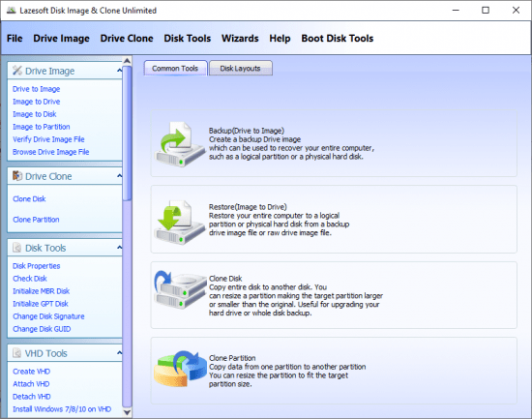
Task: Open the Wizards menu
Action: pos(240,39)
